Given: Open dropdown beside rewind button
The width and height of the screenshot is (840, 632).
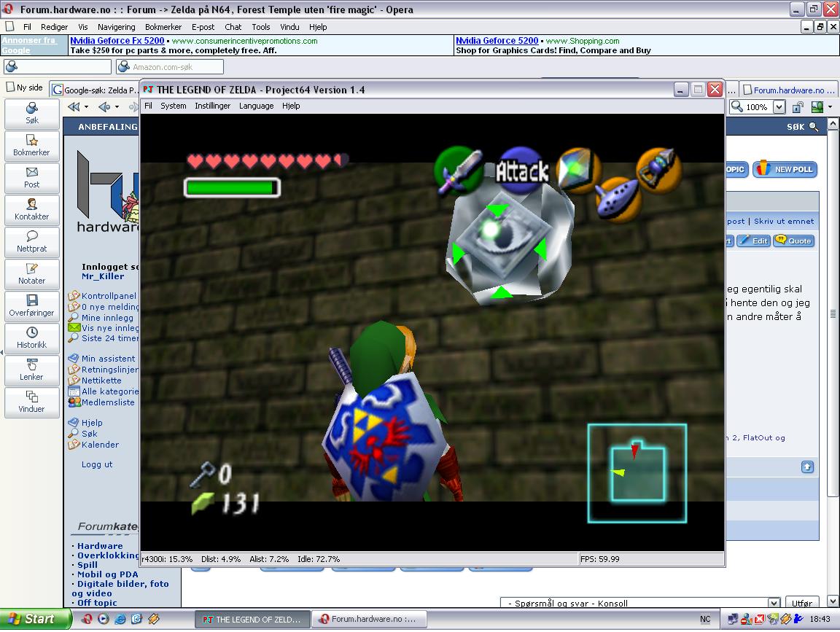Looking at the screenshot, I should (86, 107).
